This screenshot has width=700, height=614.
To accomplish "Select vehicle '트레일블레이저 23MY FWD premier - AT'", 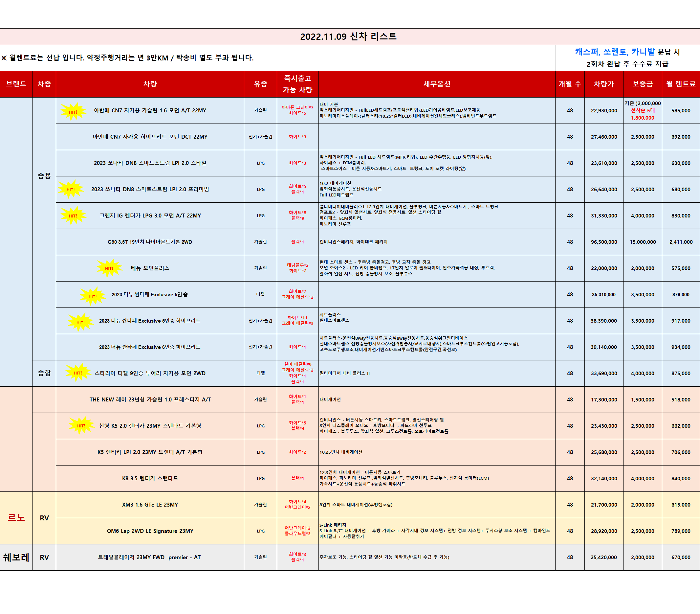I will coord(149,557).
